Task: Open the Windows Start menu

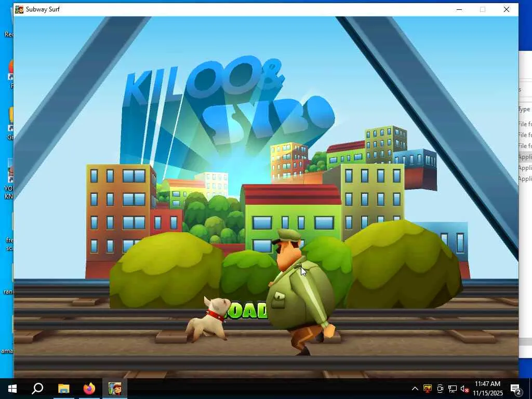Action: coord(12,389)
